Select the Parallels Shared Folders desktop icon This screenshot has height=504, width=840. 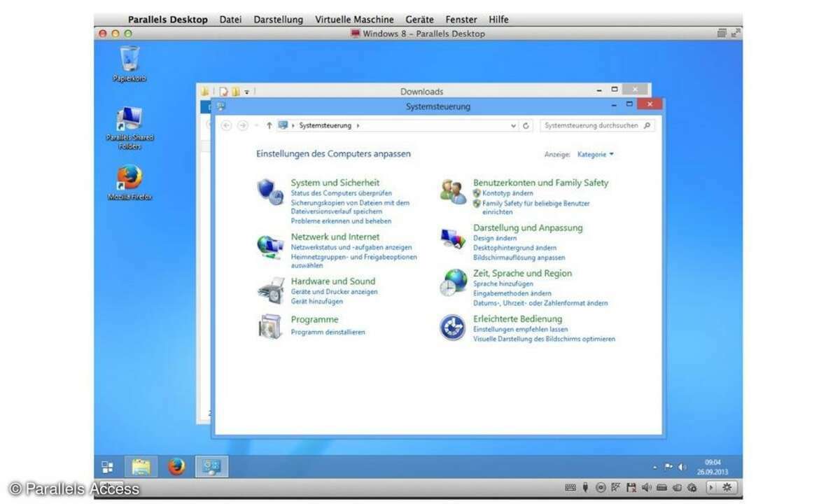[129, 127]
